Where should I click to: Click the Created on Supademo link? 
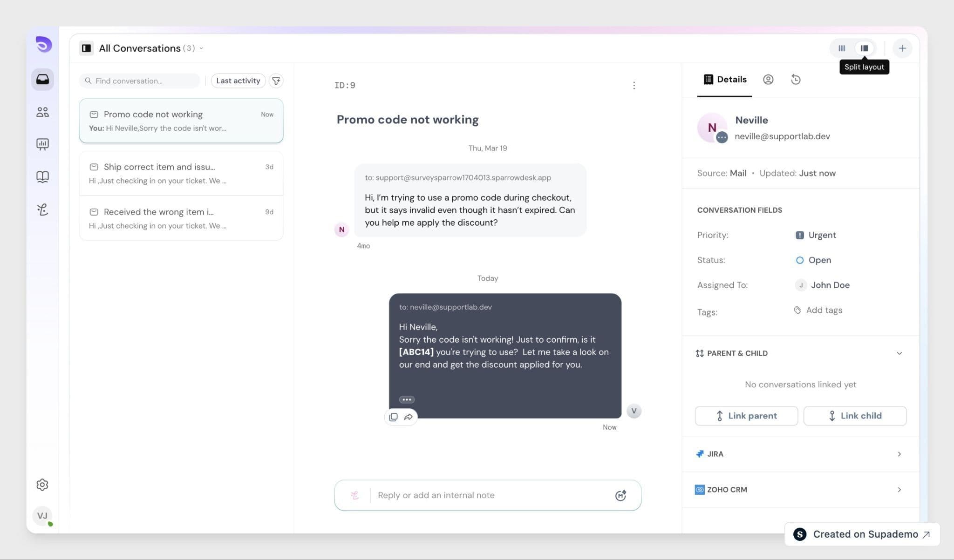(862, 534)
